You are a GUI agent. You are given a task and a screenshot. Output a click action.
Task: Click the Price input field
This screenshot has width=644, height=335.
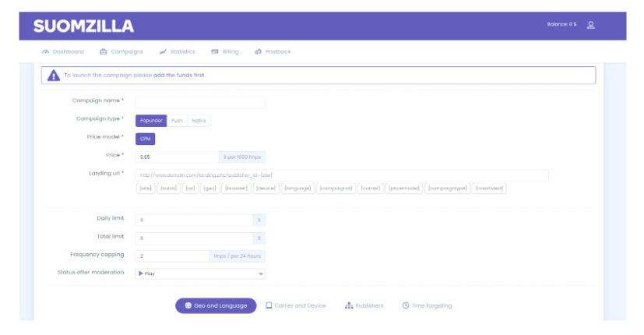point(177,157)
